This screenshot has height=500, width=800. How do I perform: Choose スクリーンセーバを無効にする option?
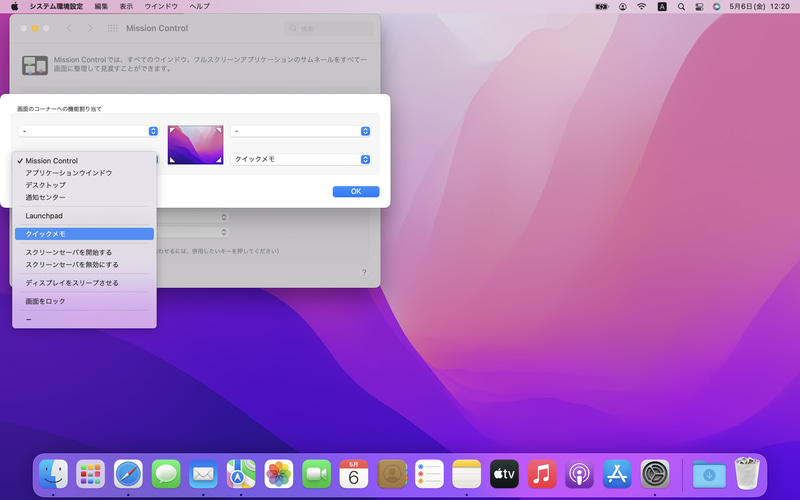(84, 264)
